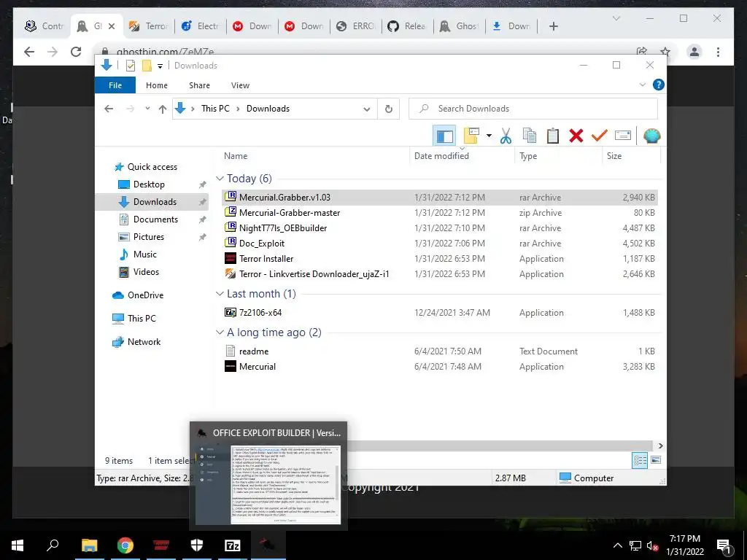Open a new Chrome tab plus button
747x560 pixels.
553,26
